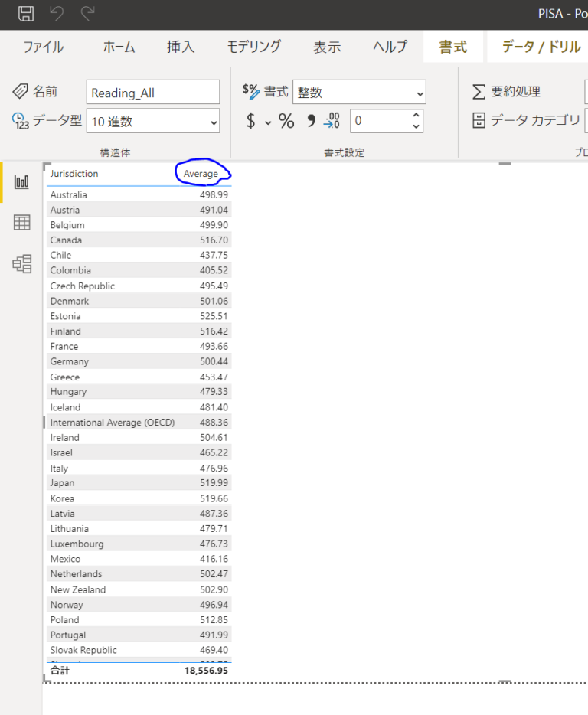
Task: Apply percentage format with % icon
Action: [x=286, y=121]
